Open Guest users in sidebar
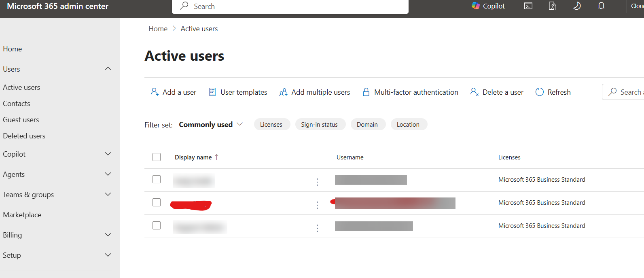This screenshot has width=644, height=278. tap(21, 120)
